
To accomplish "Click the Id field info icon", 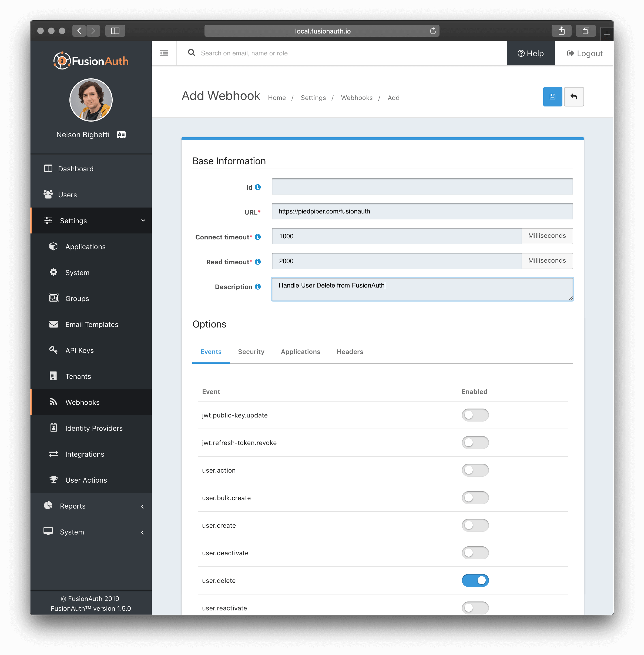I will click(x=258, y=187).
